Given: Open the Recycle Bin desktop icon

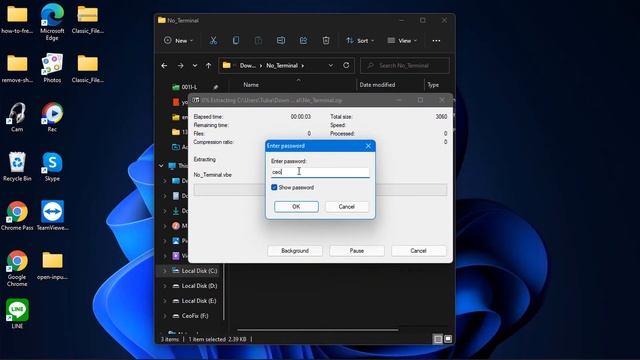Looking at the screenshot, I should [x=17, y=167].
